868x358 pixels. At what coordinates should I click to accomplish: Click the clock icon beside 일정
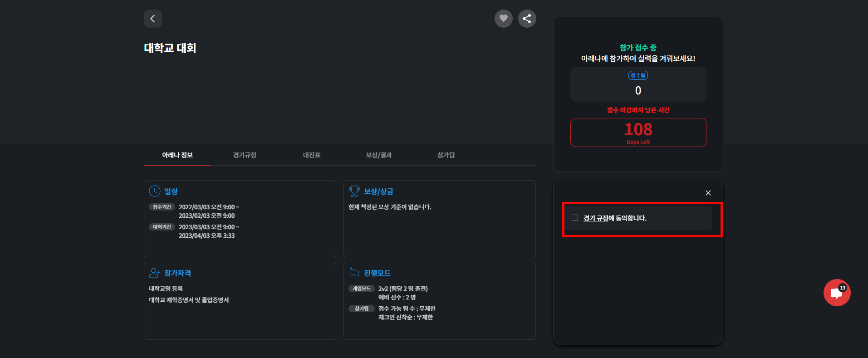coord(155,191)
